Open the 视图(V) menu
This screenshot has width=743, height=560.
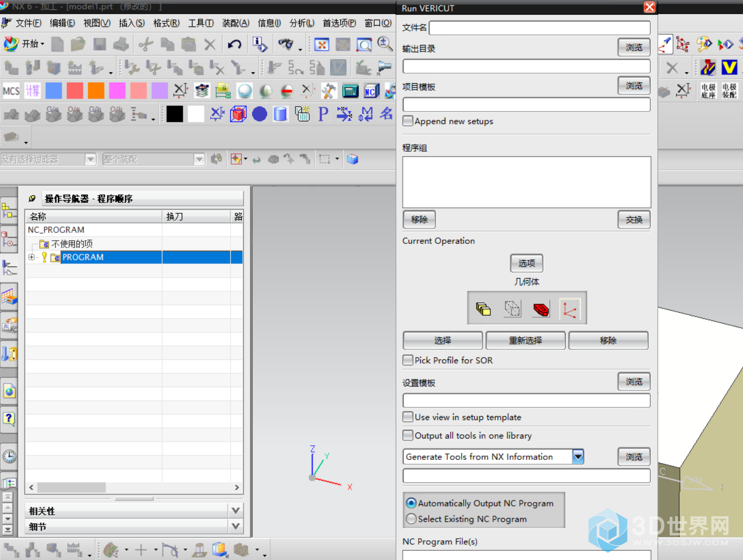point(97,23)
